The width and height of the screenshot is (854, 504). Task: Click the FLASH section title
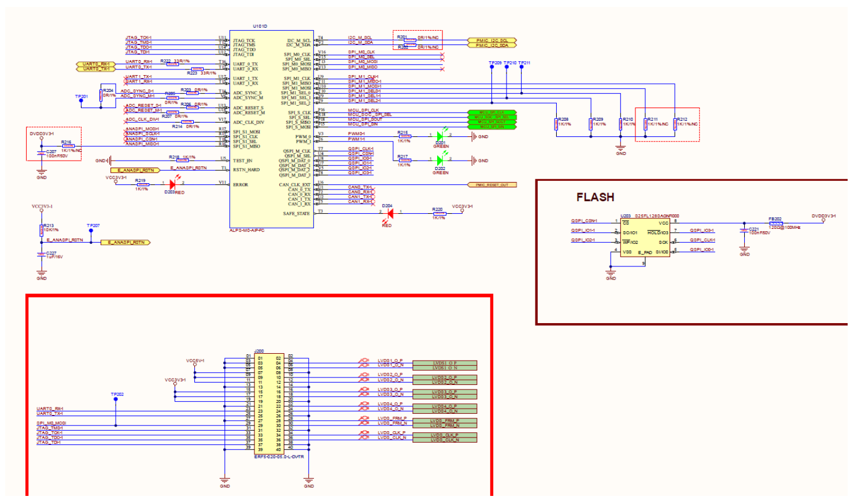click(596, 197)
